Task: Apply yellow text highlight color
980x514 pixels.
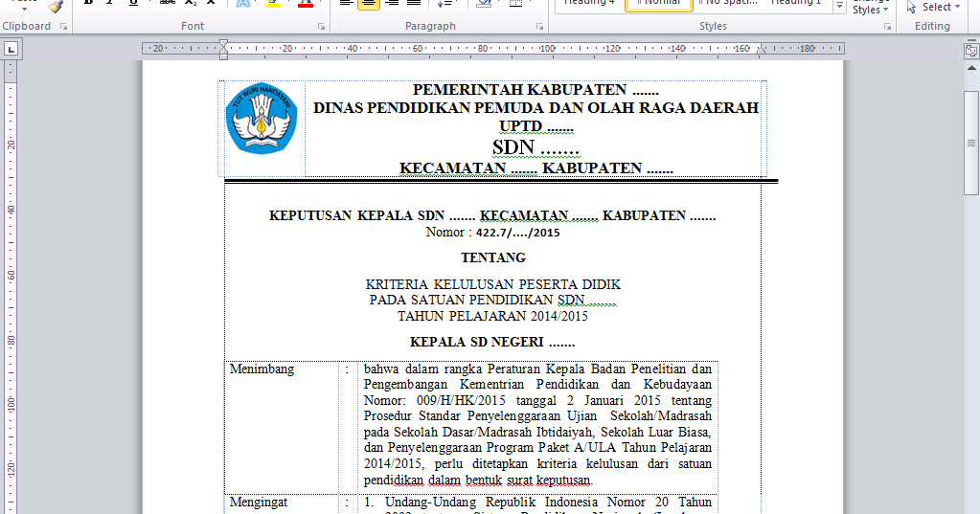Action: 272,3
